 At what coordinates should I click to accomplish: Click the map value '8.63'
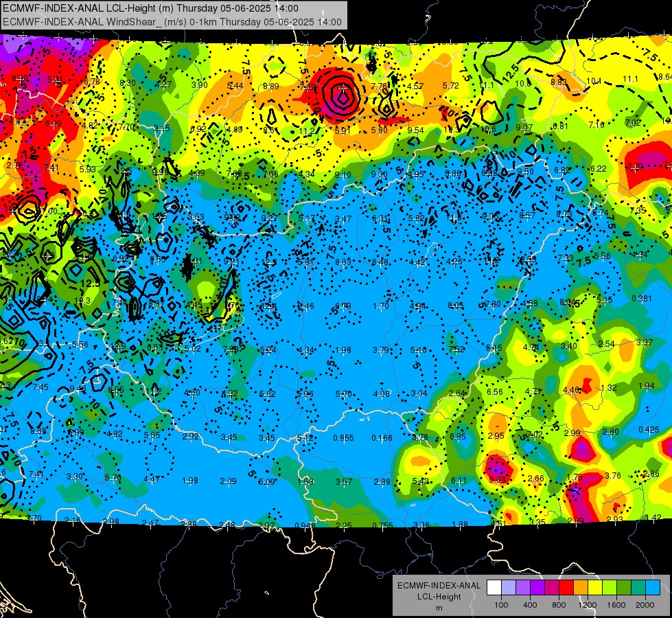343,262
